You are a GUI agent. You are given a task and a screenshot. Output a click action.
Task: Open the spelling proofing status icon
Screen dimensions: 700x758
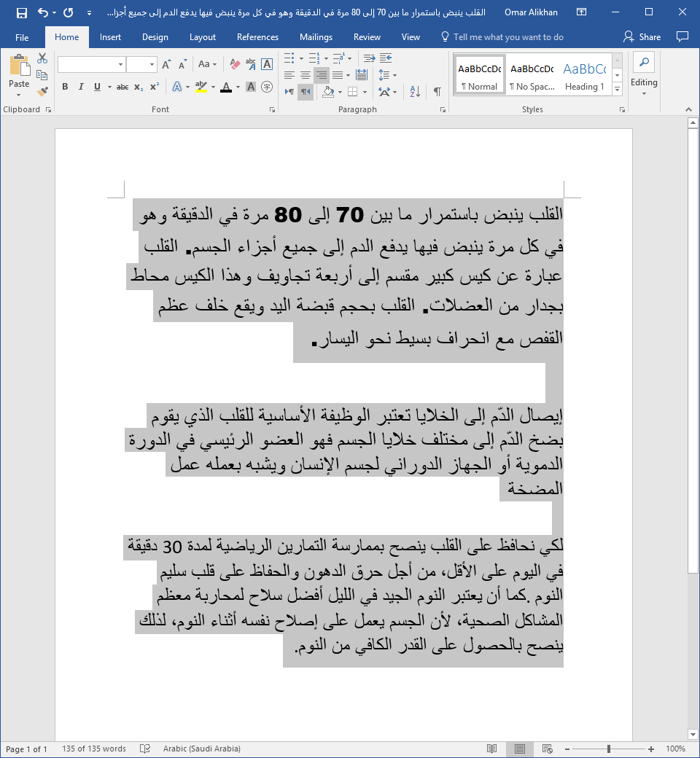(x=144, y=749)
